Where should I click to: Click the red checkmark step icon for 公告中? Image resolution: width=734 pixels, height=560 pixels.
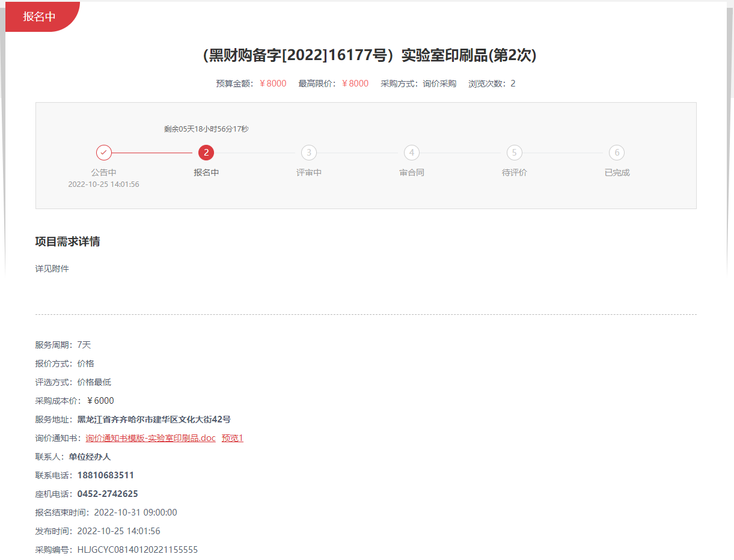point(105,153)
